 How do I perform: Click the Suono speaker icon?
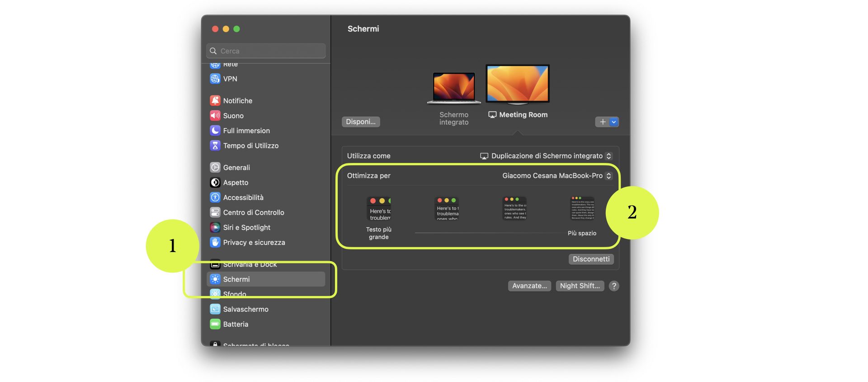[x=215, y=115]
